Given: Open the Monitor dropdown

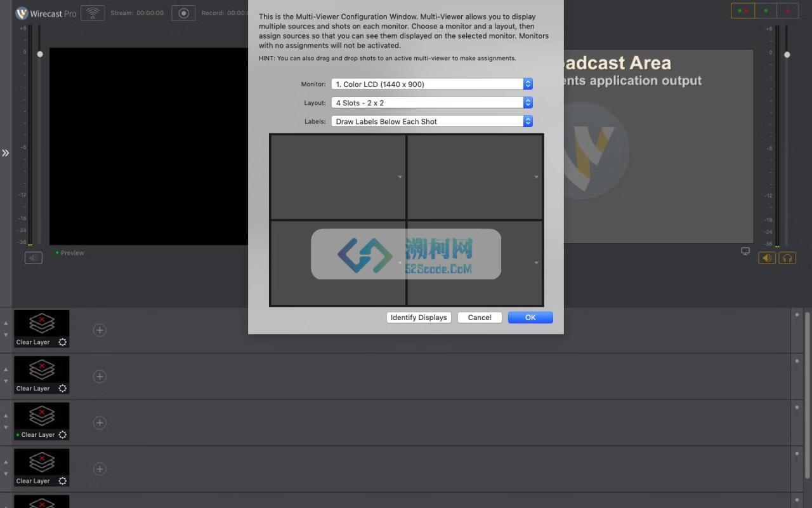Looking at the screenshot, I should [432, 84].
